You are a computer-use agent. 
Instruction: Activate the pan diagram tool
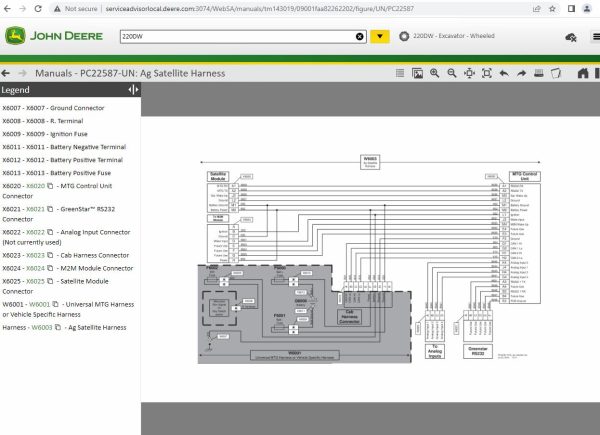[470, 73]
